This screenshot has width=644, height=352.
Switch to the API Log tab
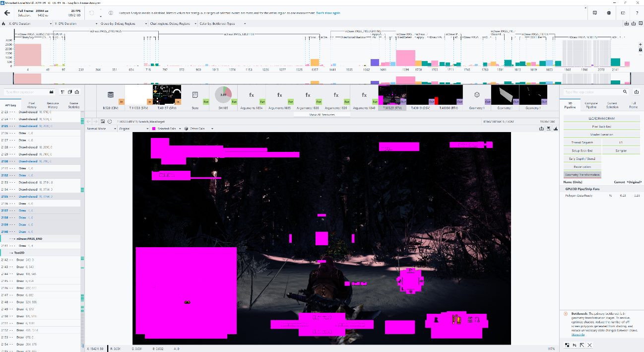point(10,105)
